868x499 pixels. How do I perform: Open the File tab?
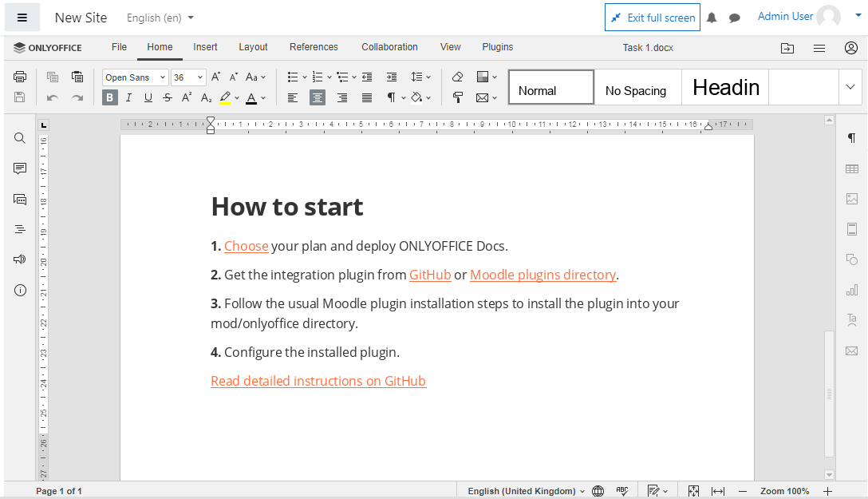point(119,47)
